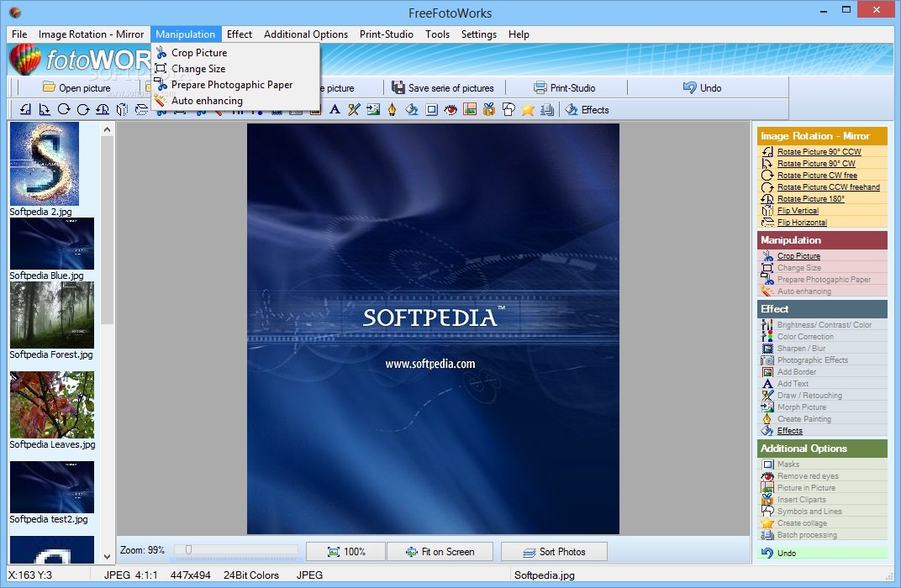901x588 pixels.
Task: Click the Flip Horizontal toolbar icon
Action: point(141,109)
